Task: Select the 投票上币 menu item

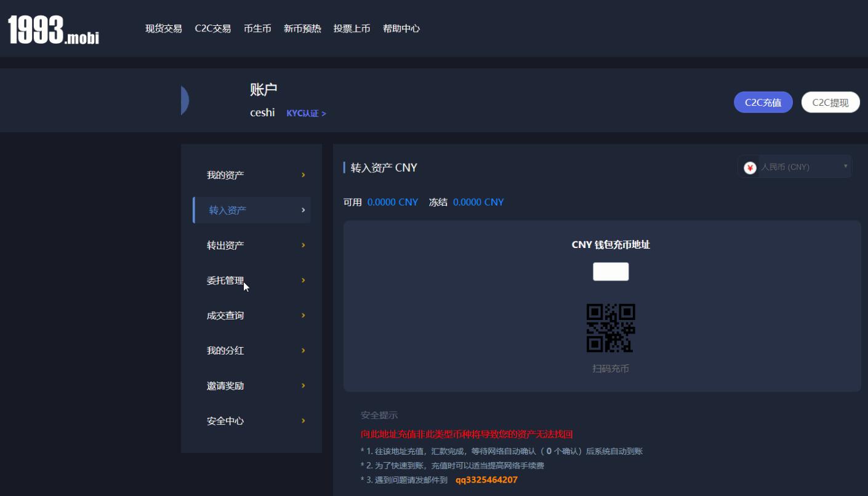Action: tap(352, 28)
